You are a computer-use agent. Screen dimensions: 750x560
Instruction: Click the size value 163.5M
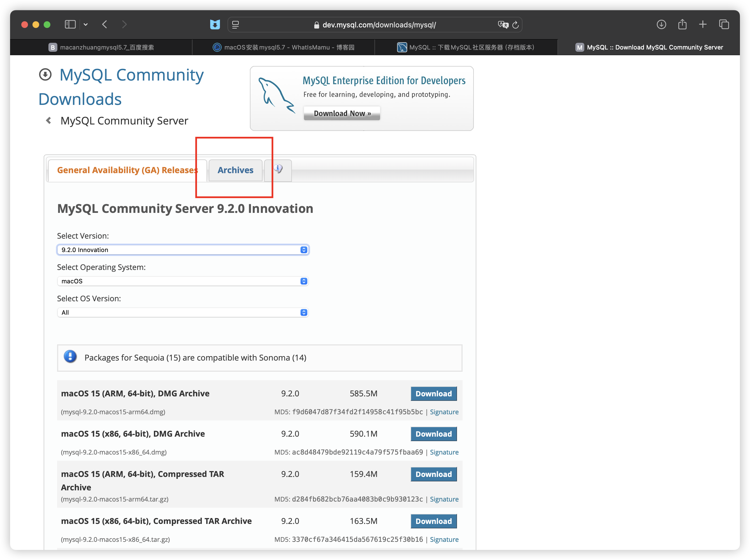[x=364, y=521]
